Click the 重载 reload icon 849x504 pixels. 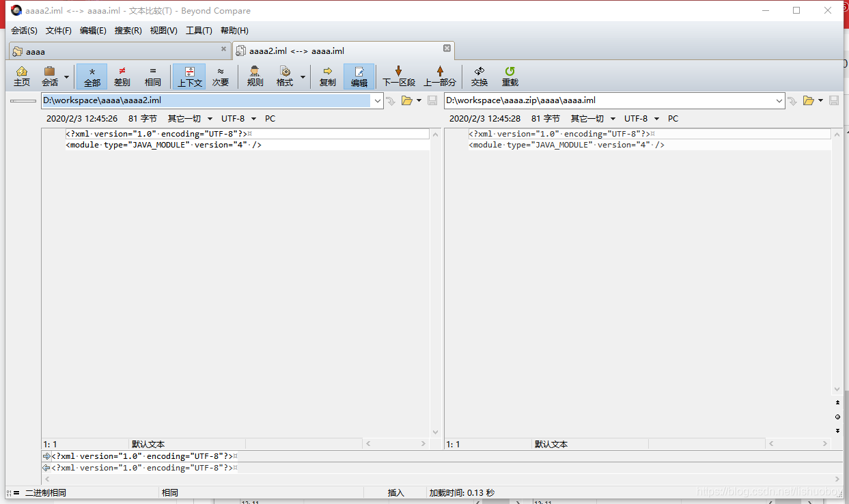[x=510, y=76]
